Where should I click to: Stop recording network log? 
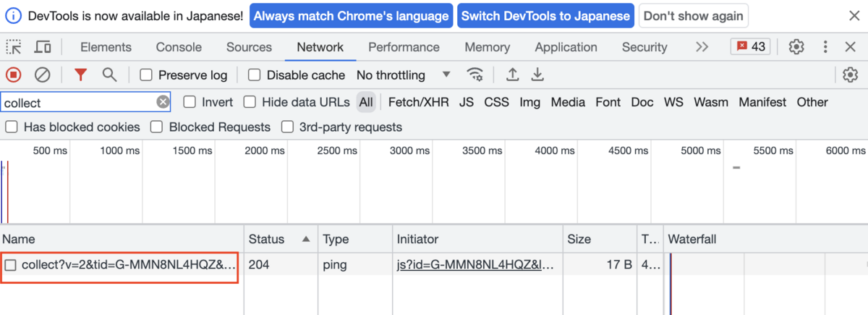click(x=14, y=75)
